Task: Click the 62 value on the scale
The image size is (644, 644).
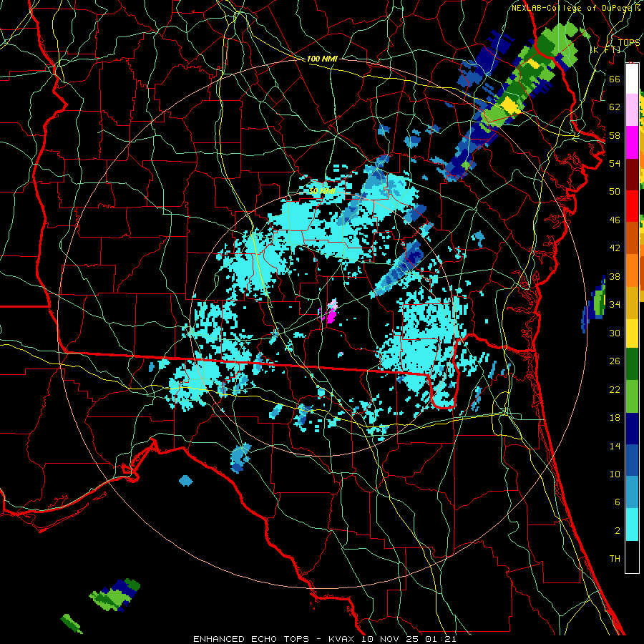Action: pyautogui.click(x=615, y=107)
